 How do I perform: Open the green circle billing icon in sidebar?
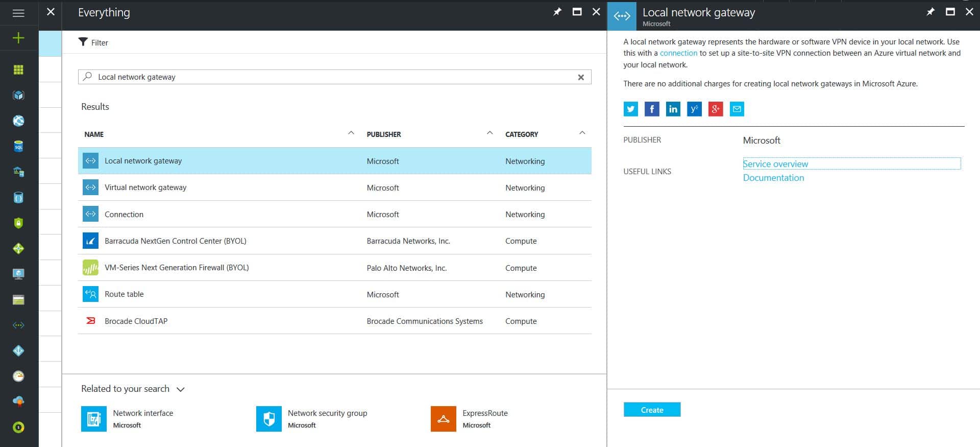pos(18,427)
